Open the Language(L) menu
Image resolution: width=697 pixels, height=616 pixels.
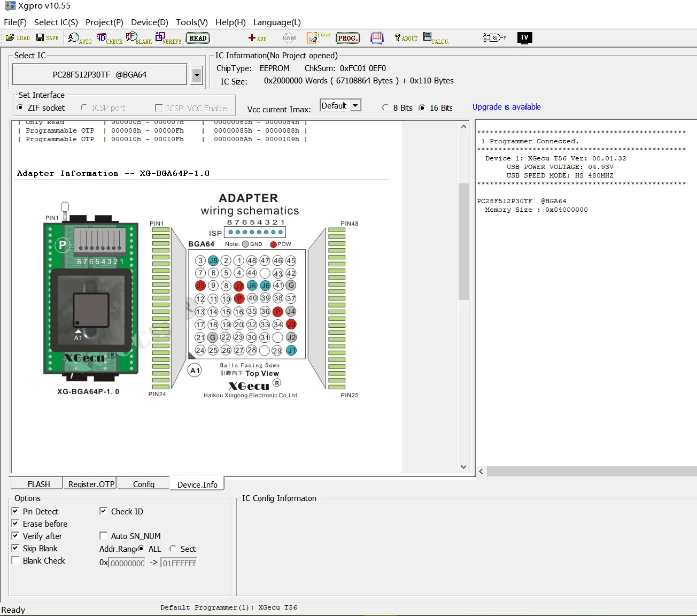coord(277,22)
